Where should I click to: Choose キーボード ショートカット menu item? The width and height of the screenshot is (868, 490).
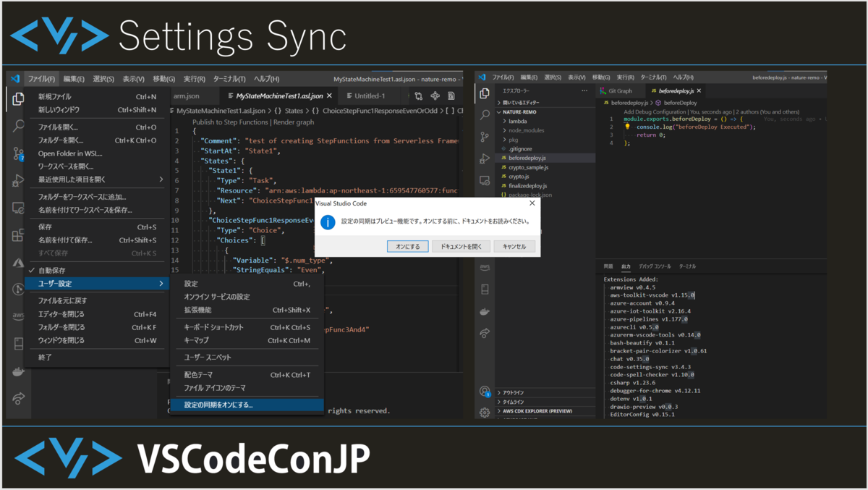click(x=247, y=327)
